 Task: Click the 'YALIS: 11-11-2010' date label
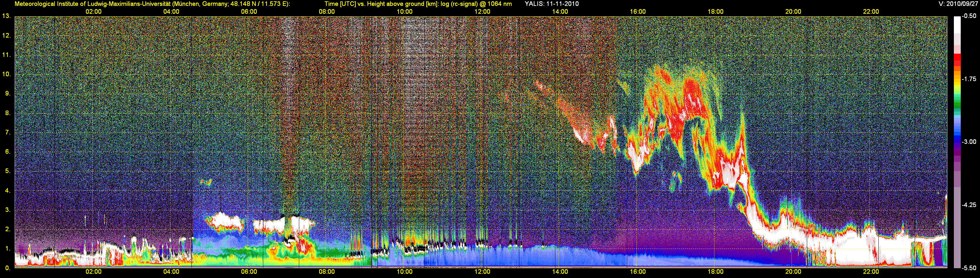(x=552, y=4)
